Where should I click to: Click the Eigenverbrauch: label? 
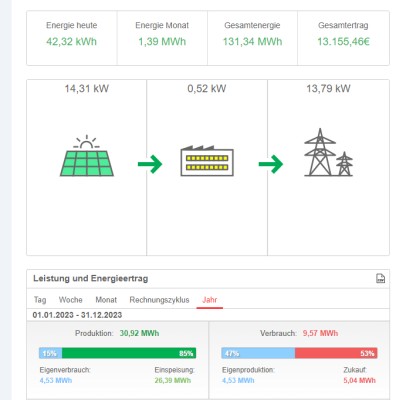(x=65, y=370)
